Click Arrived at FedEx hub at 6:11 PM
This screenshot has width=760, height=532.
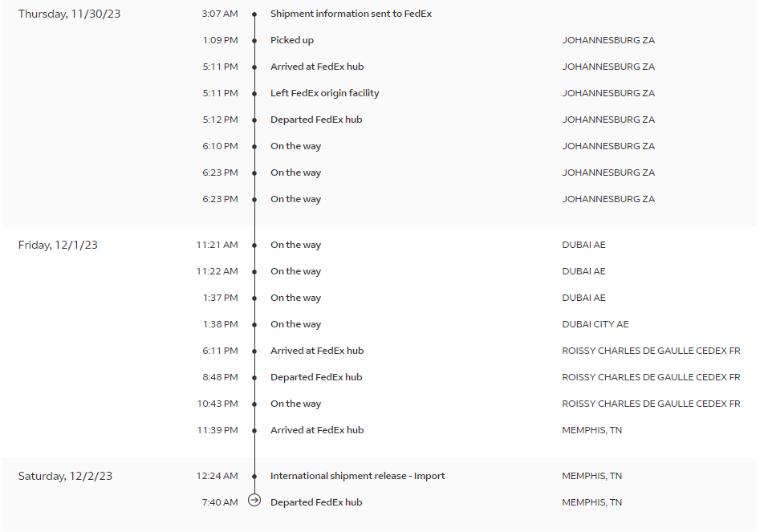(316, 351)
